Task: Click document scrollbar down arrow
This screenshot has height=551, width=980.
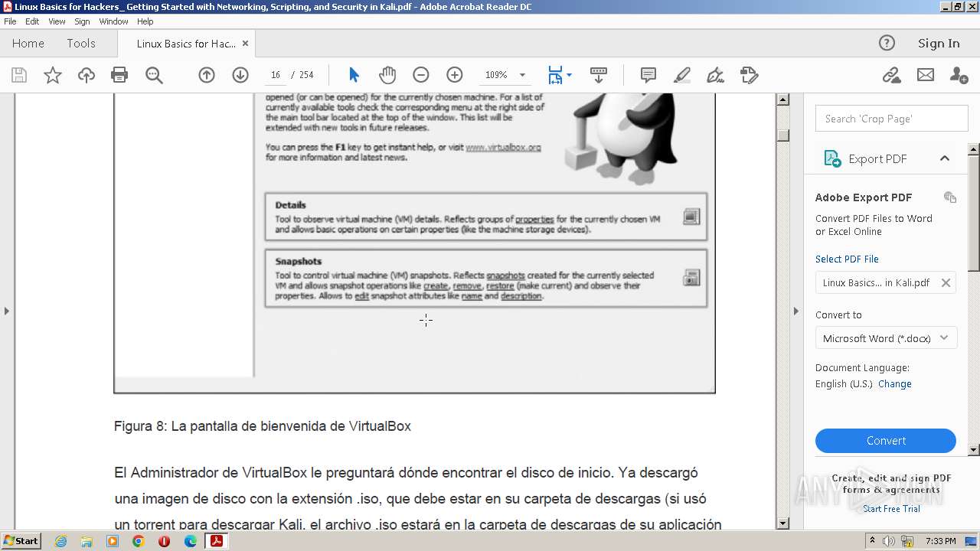Action: [783, 523]
